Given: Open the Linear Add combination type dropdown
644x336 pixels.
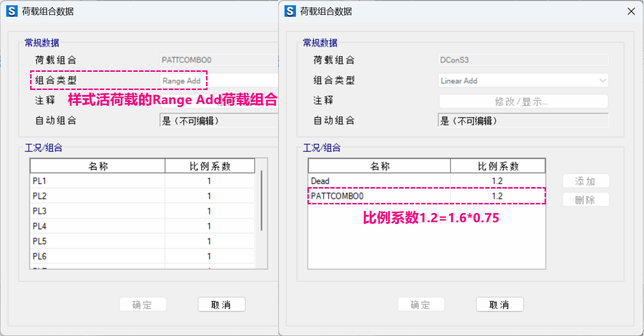Looking at the screenshot, I should [x=523, y=81].
